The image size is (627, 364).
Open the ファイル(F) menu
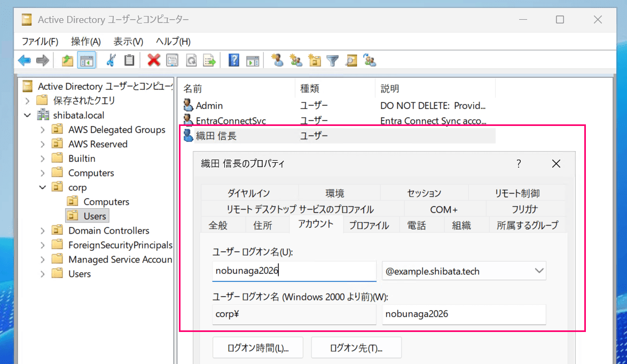(40, 42)
